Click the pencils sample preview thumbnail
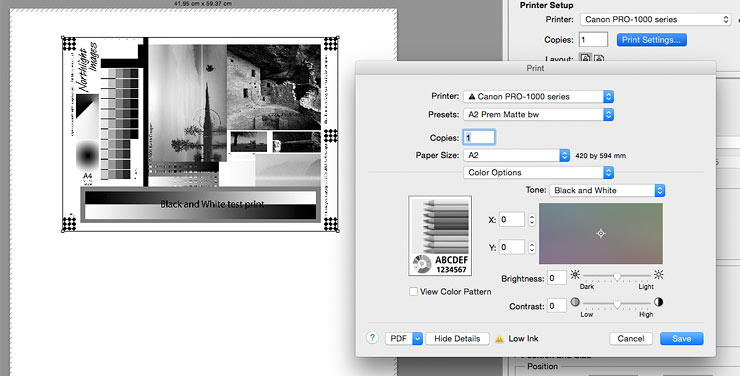The image size is (740, 376). [x=440, y=235]
